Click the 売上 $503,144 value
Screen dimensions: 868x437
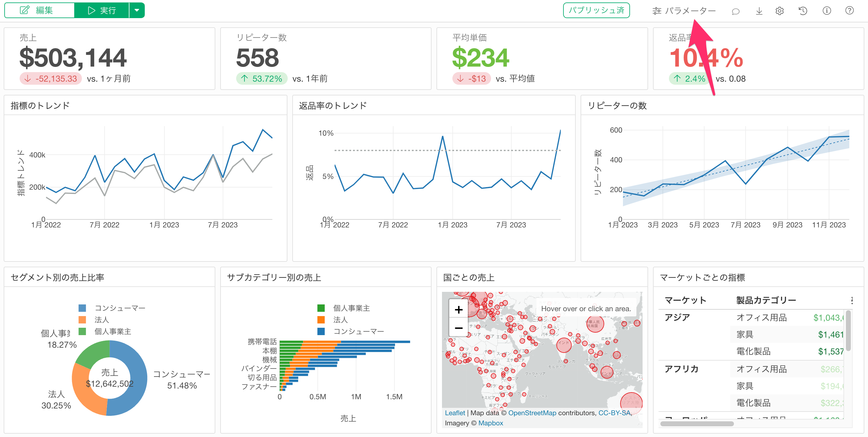click(x=73, y=58)
